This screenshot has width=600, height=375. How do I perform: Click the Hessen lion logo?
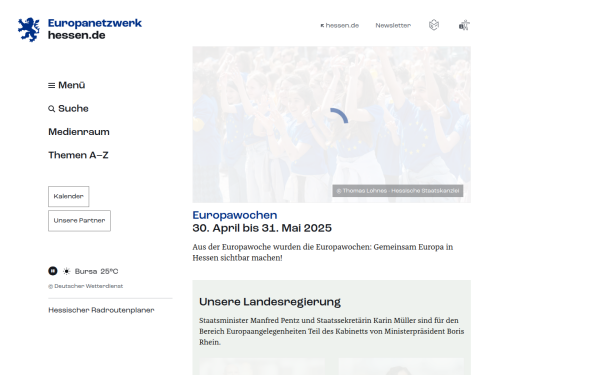pyautogui.click(x=29, y=29)
